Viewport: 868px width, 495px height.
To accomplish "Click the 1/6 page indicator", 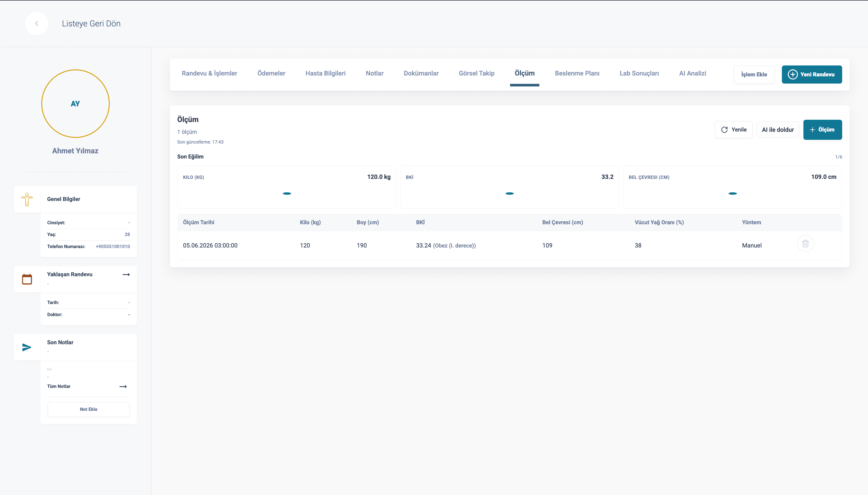I will 838,157.
